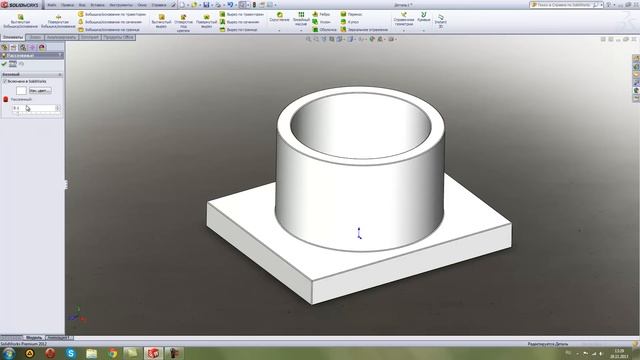
Task: Open the Curves (Кривые) tool
Action: (x=424, y=17)
